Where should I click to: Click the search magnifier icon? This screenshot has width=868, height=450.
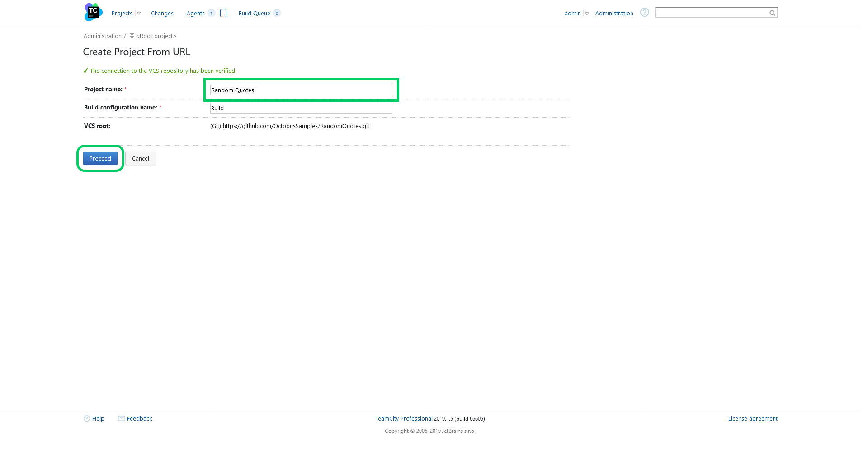773,13
